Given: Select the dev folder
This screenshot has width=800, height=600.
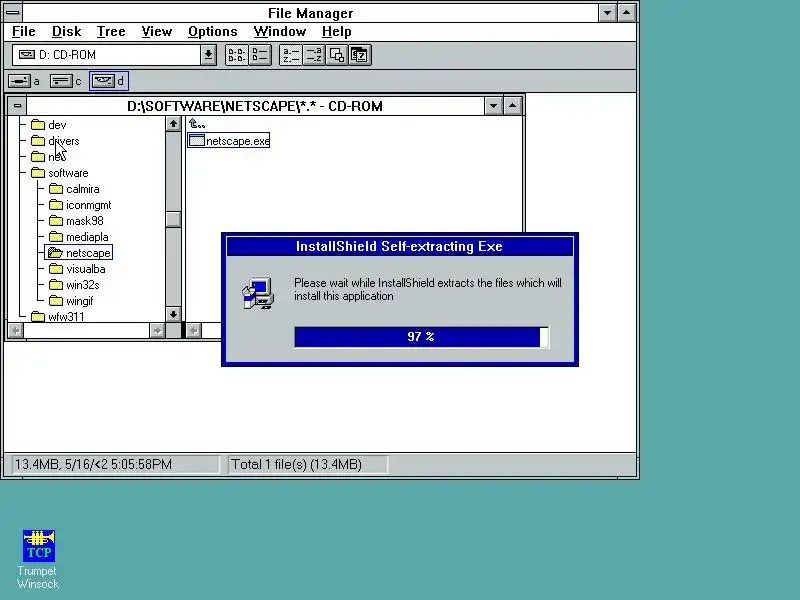Looking at the screenshot, I should click(x=48, y=125).
